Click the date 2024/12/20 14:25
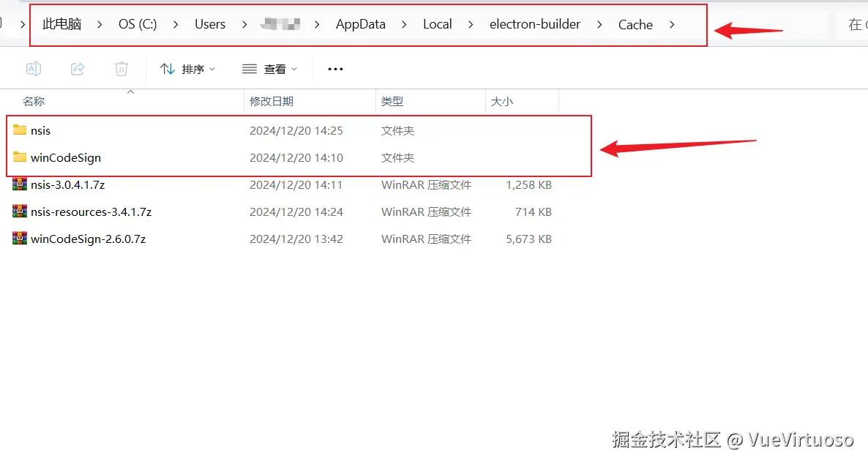Viewport: 868px width, 464px height. (296, 131)
